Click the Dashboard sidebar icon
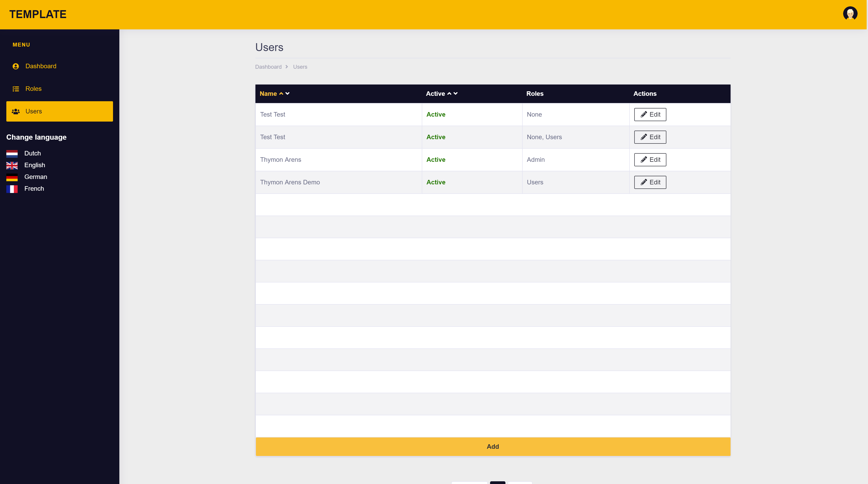Viewport: 868px width, 484px height. (16, 66)
